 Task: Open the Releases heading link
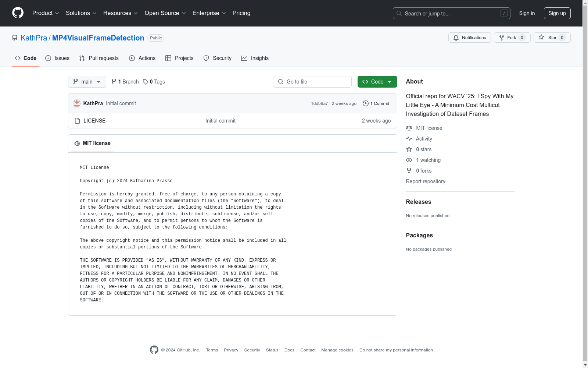[x=419, y=202]
